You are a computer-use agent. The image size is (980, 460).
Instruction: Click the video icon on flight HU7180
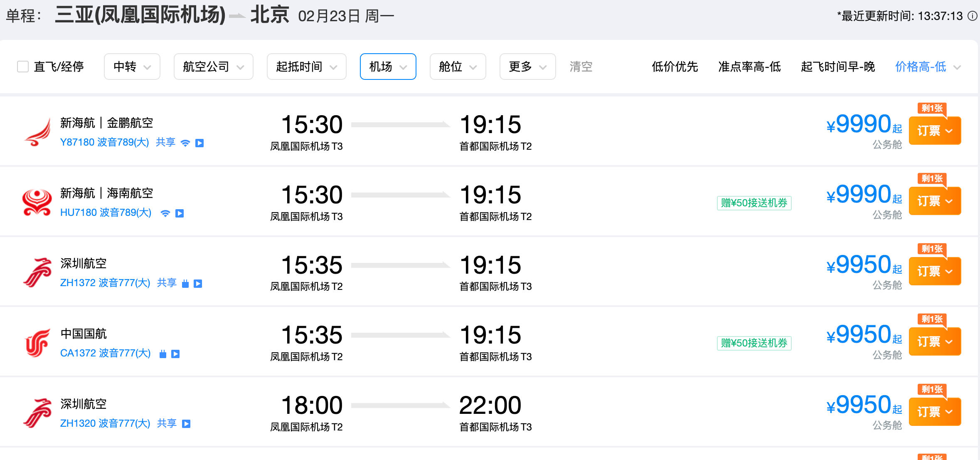click(x=180, y=213)
